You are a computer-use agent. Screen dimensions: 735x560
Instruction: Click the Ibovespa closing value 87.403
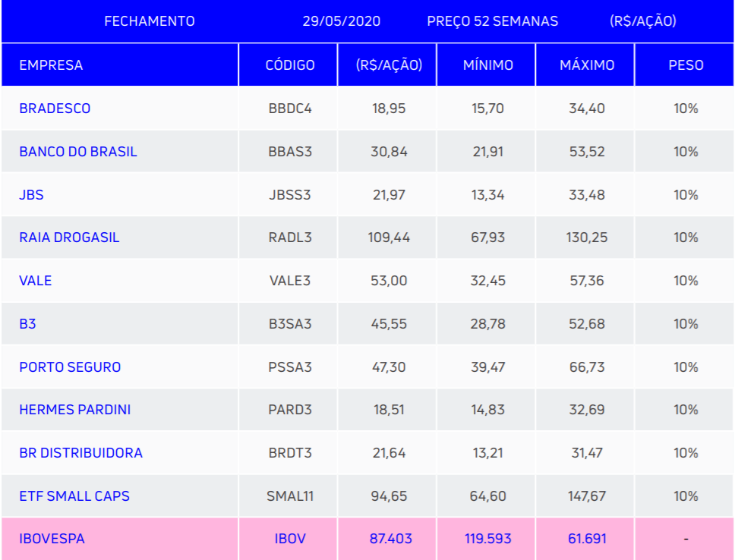click(391, 539)
